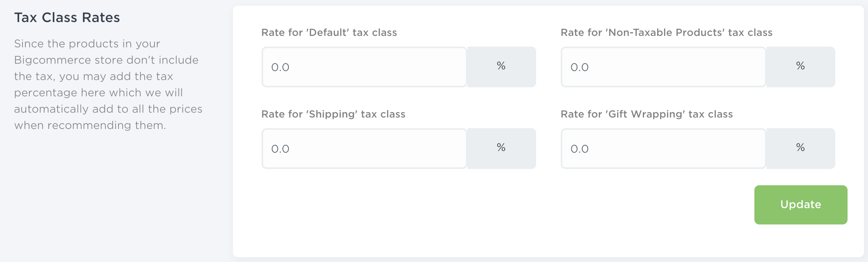868x262 pixels.
Task: Click the percent symbol beside Default rate
Action: 501,66
